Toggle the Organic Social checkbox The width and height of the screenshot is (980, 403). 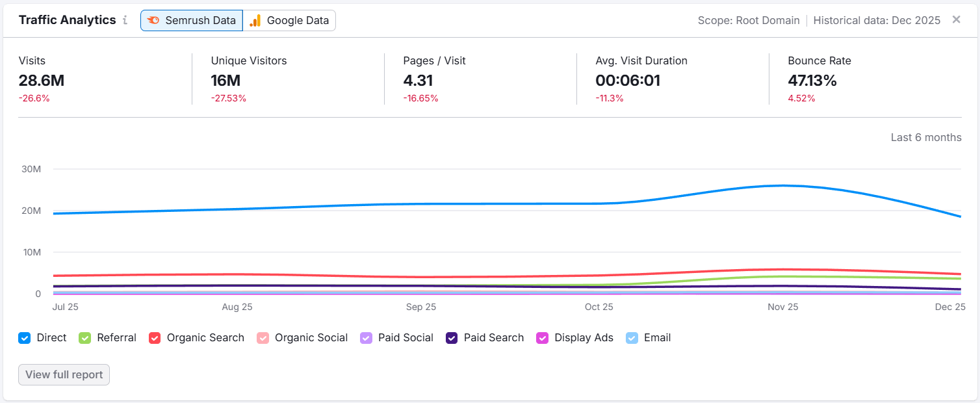(263, 338)
